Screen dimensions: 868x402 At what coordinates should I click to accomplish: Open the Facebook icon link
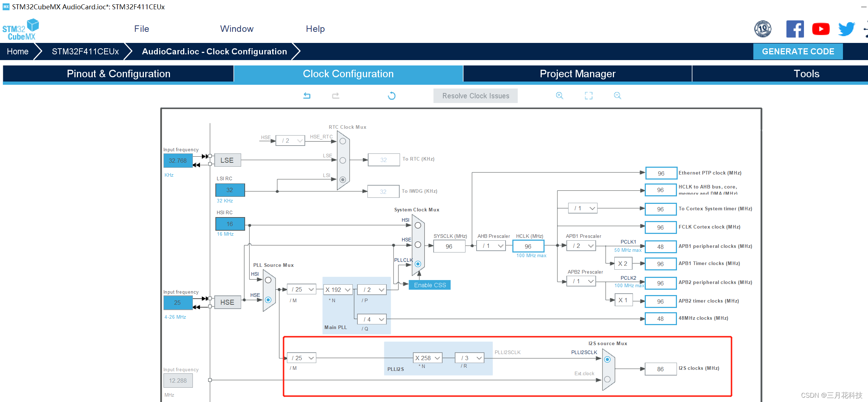pos(795,29)
